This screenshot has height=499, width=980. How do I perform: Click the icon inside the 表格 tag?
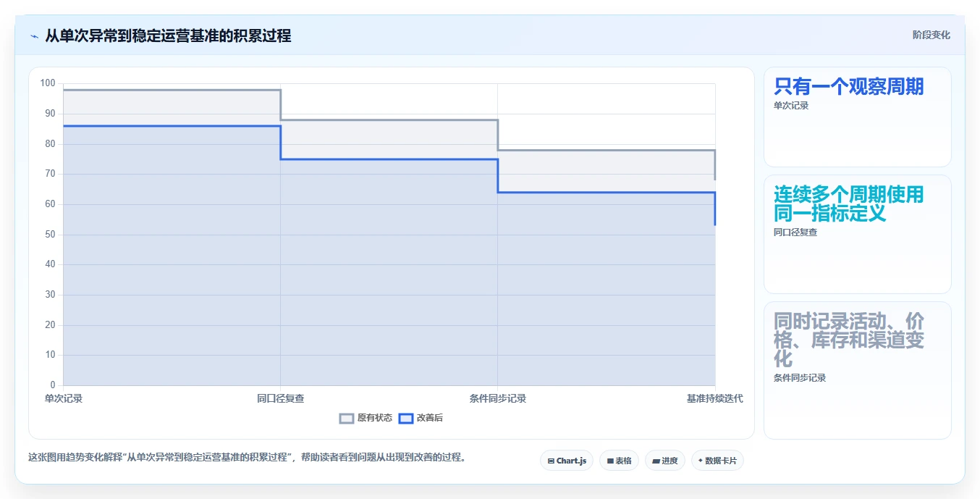click(x=610, y=461)
